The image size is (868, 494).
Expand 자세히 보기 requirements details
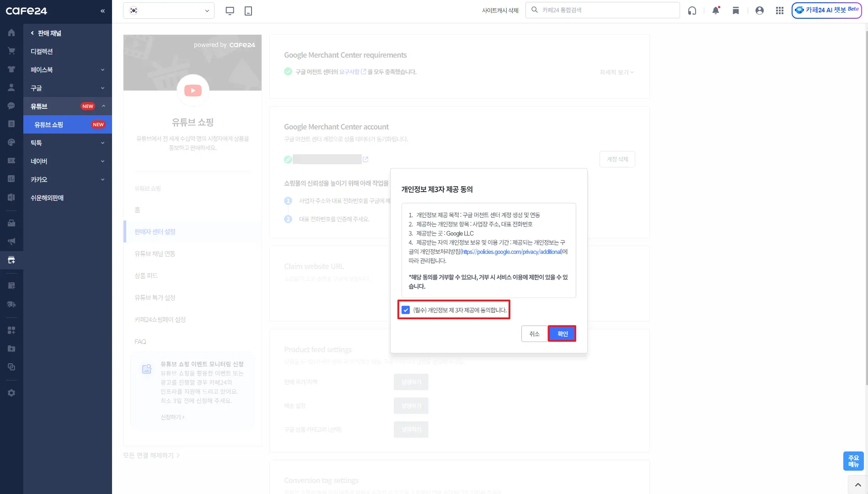(x=616, y=72)
